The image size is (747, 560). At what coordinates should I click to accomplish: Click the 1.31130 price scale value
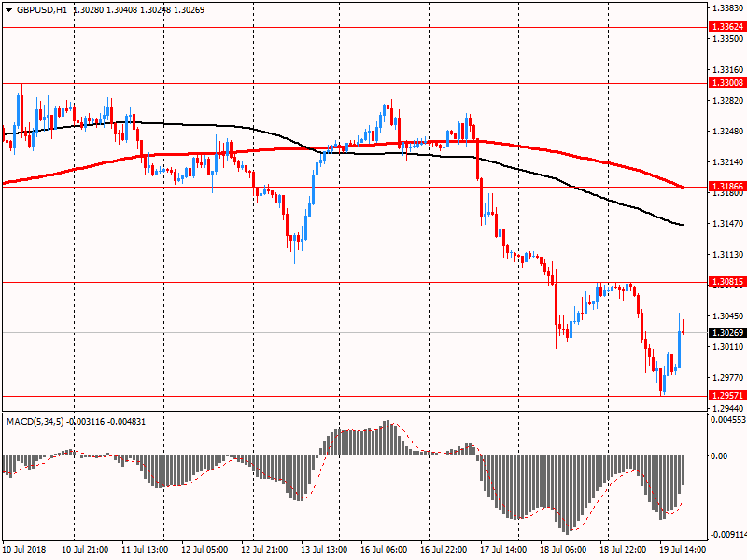pyautogui.click(x=728, y=254)
